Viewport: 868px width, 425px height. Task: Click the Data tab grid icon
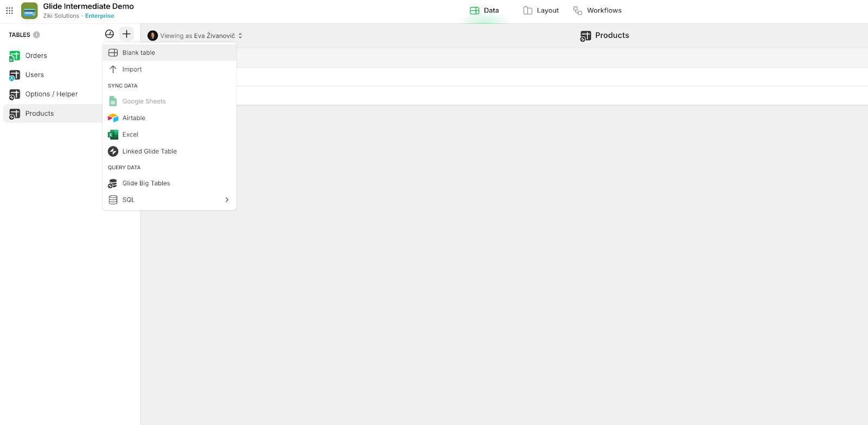[x=475, y=10]
